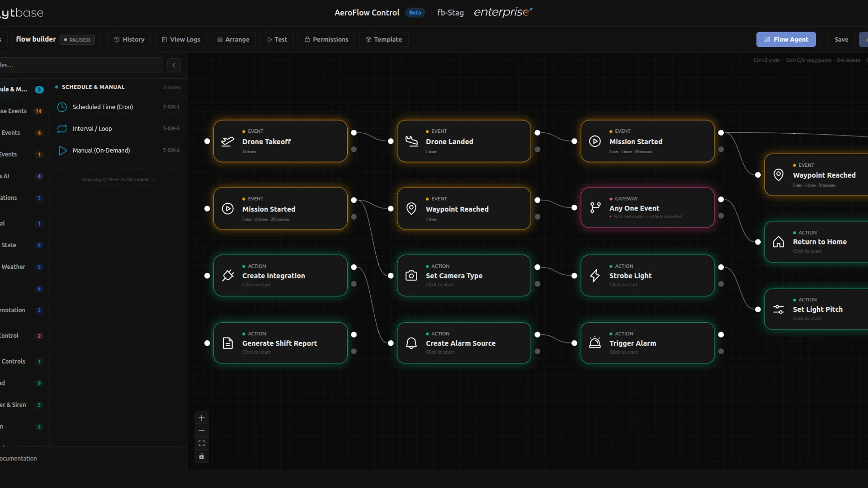The width and height of the screenshot is (868, 488).
Task: Click the Strobe Light lightning icon
Action: click(595, 276)
